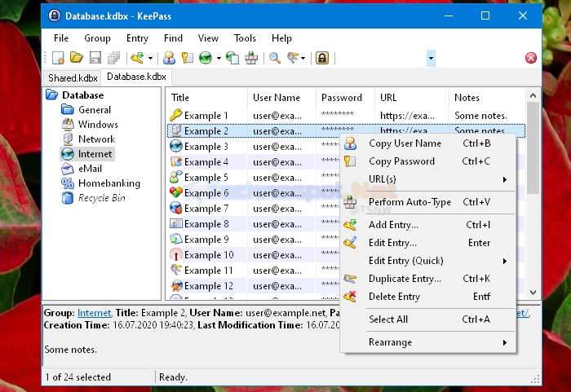Choose Edit Entry... in context menu

428,243
